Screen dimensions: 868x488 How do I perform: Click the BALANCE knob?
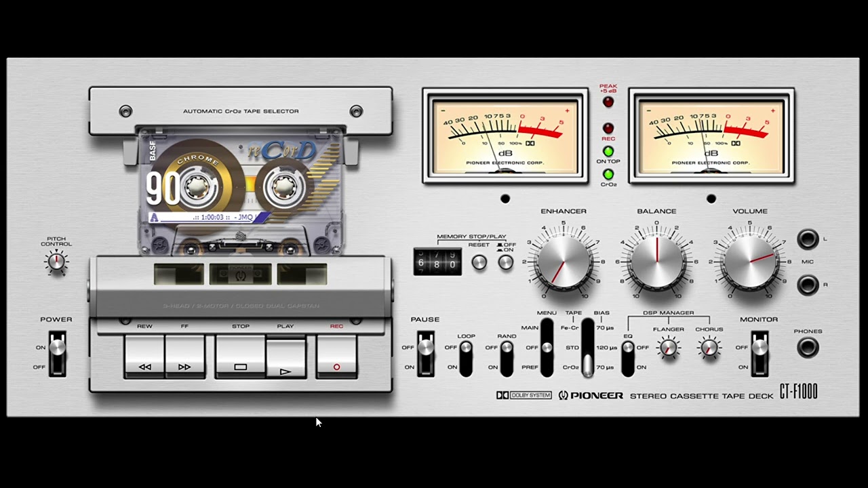tap(656, 260)
